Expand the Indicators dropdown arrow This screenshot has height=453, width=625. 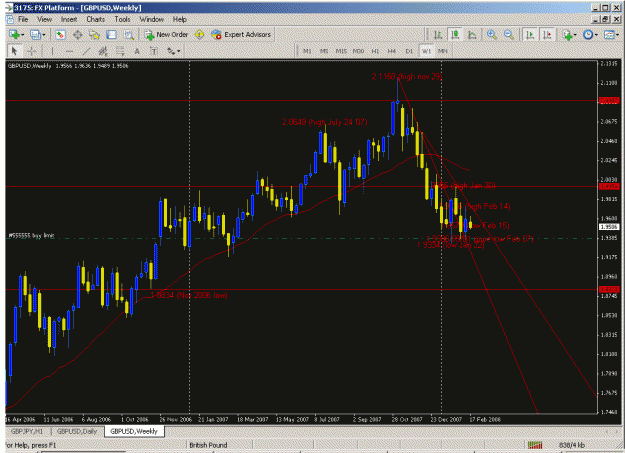pyautogui.click(x=575, y=35)
